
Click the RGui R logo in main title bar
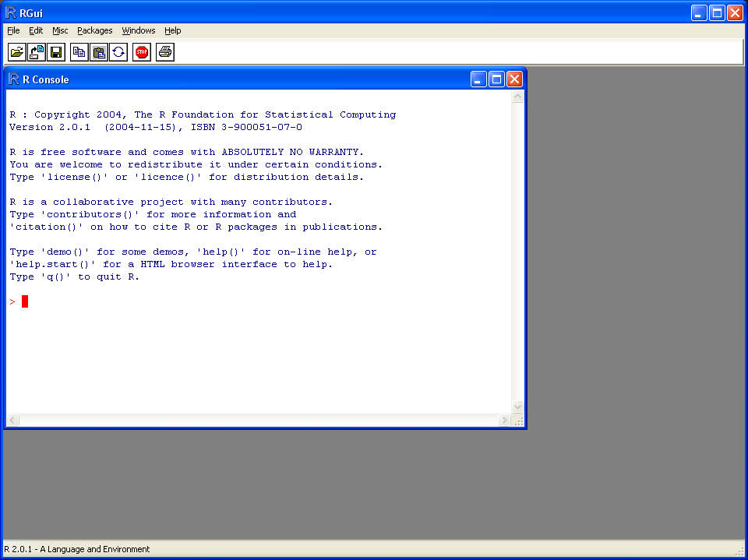[x=10, y=13]
